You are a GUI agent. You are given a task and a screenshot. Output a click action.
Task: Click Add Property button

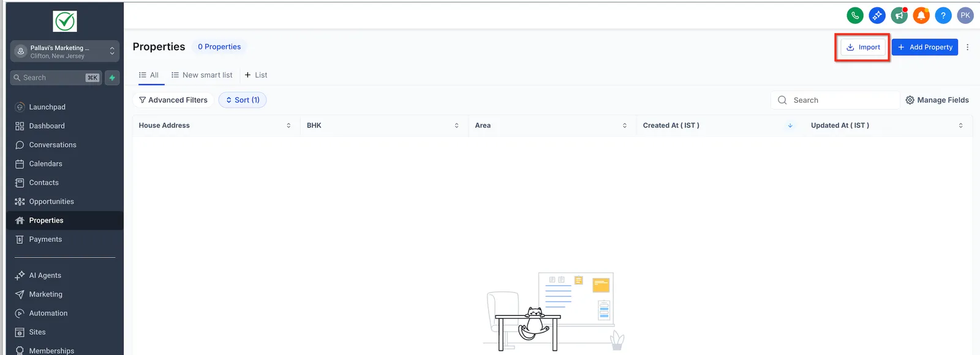[925, 47]
